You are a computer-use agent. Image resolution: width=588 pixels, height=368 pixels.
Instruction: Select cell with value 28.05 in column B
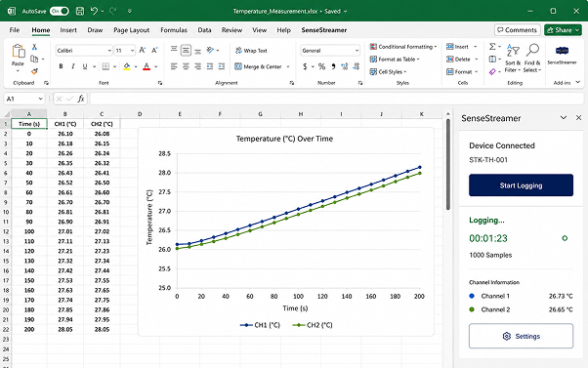click(65, 329)
